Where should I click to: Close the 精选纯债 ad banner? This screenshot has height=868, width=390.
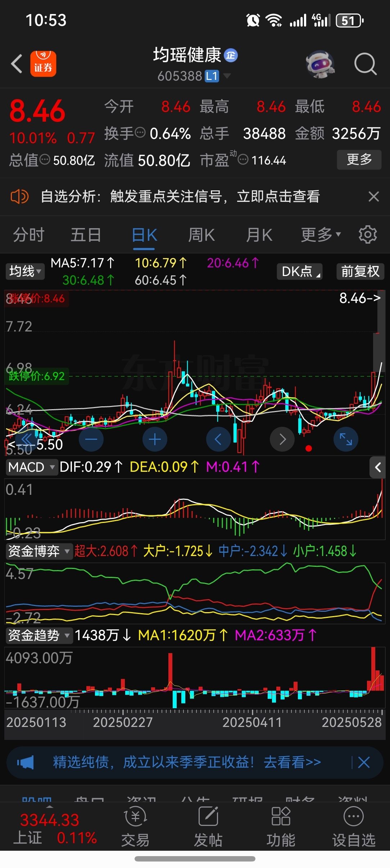pos(364,762)
